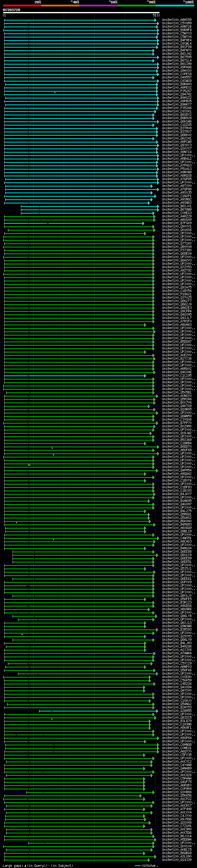Select hit label UniRef100_A5K8F1
Viewport: 197px width, 868px height.
click(177, 728)
